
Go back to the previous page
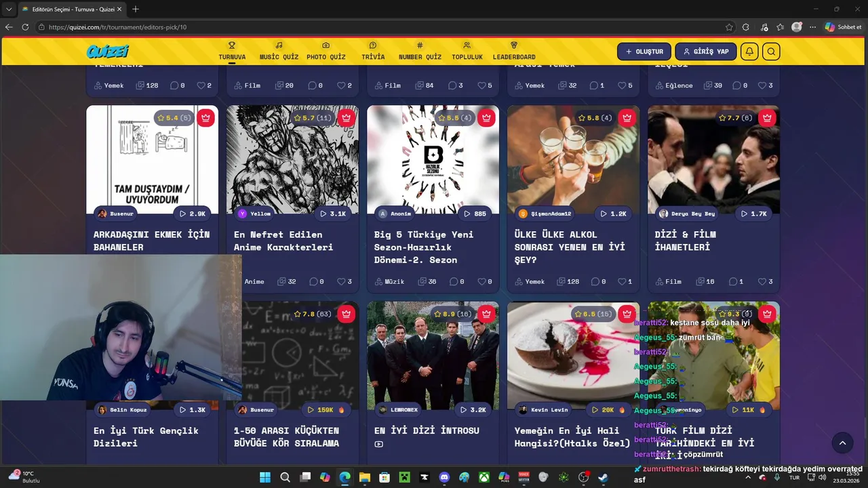point(9,27)
